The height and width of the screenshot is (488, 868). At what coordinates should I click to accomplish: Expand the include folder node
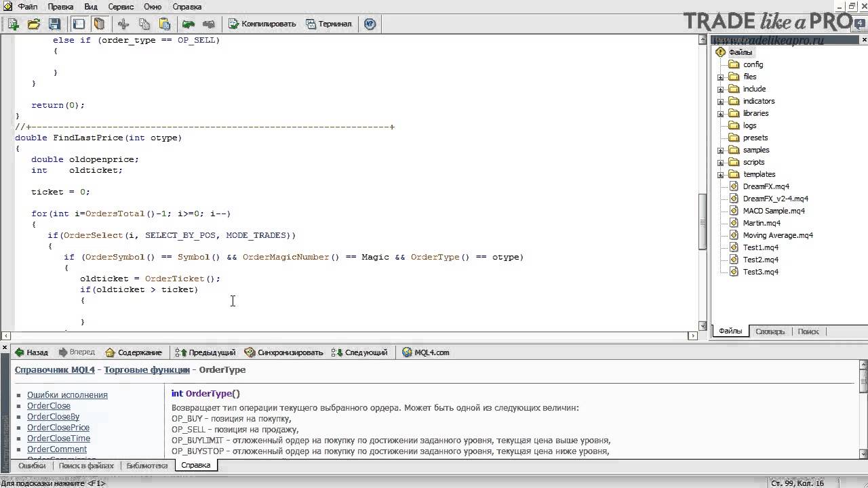click(x=720, y=89)
